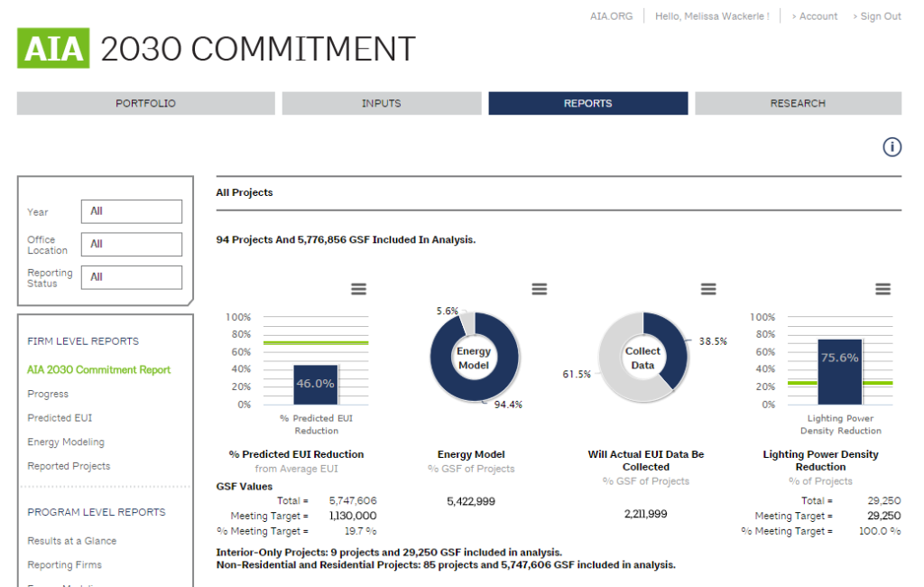Image resolution: width=924 pixels, height=587 pixels.
Task: Go to the Inputs tab
Action: click(x=381, y=104)
